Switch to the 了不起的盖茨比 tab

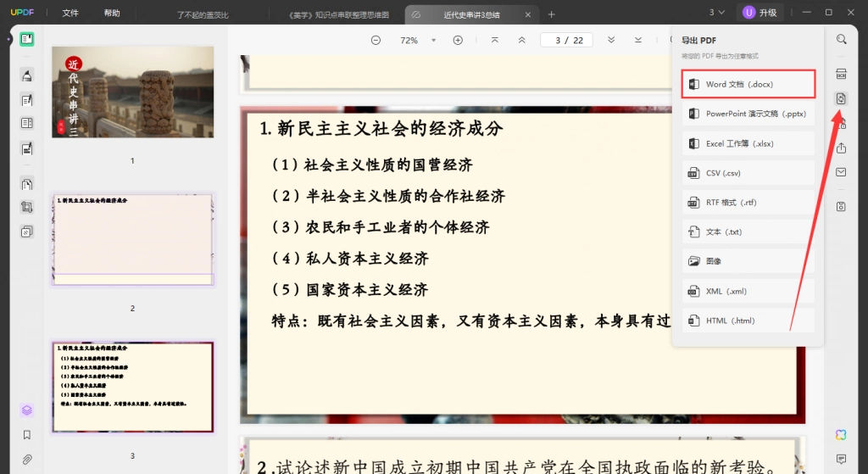pos(203,15)
